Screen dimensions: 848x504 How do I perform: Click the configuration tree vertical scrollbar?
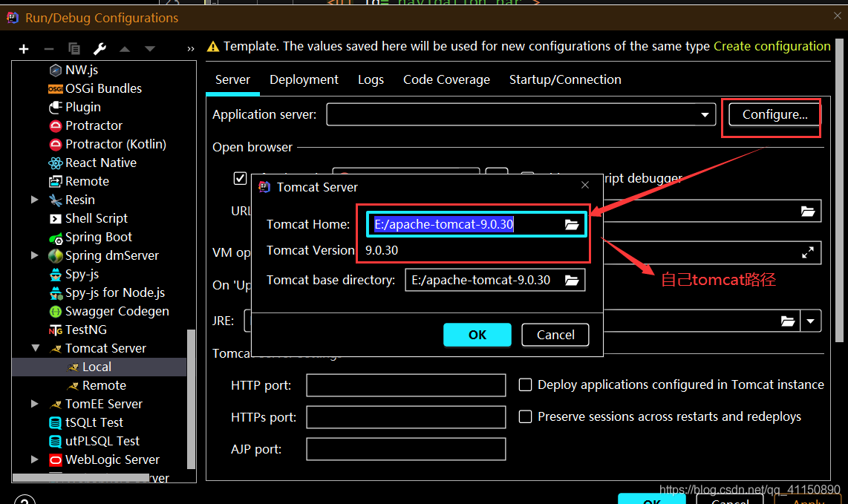click(190, 399)
